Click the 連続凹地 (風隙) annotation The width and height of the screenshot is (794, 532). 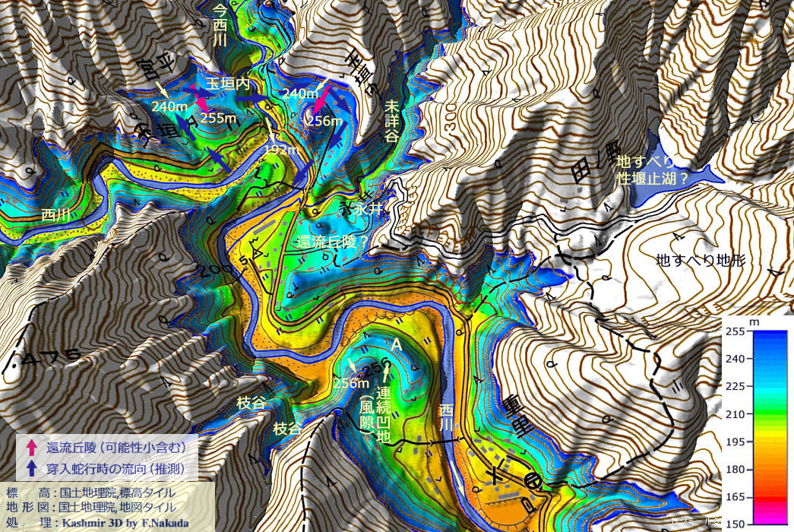(375, 413)
